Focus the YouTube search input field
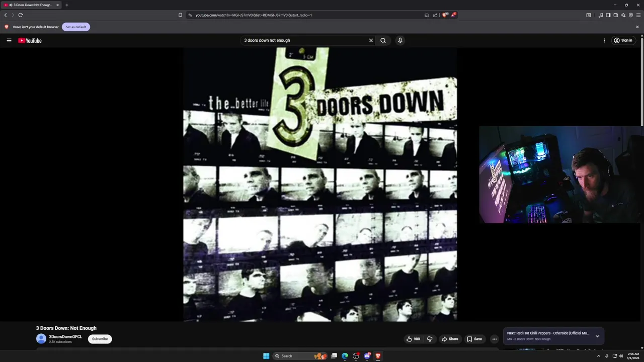This screenshot has width=644, height=362. (x=304, y=40)
